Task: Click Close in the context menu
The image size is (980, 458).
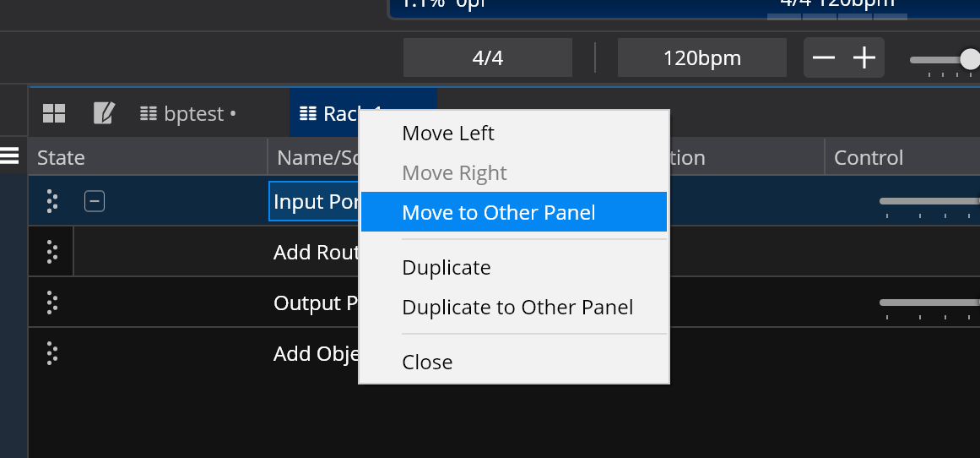Action: pos(427,363)
